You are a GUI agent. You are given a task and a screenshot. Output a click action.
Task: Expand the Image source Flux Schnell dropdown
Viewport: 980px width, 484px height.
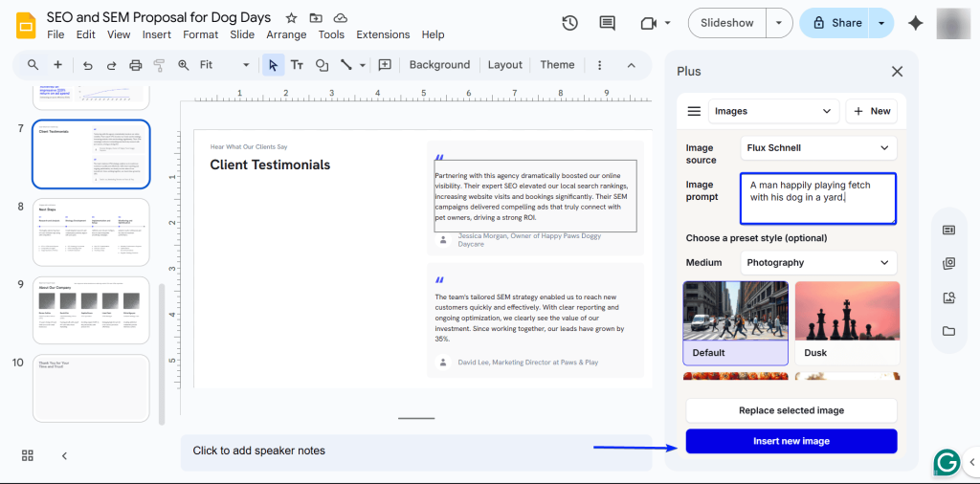tap(818, 148)
